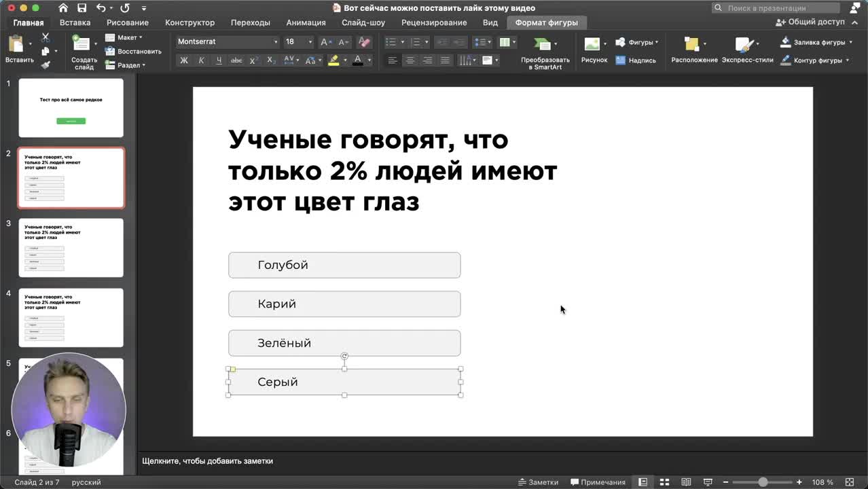
Task: Cut the selection with the scissors icon
Action: pos(46,37)
